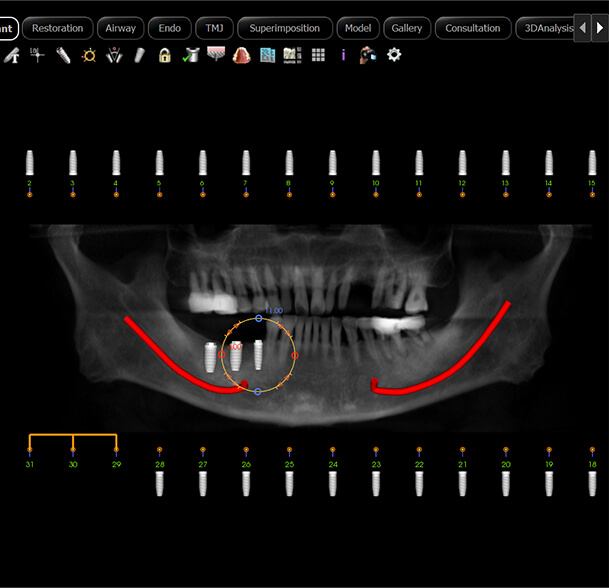Click the orange sun-shaped toolbar icon
This screenshot has width=609, height=588.
tap(88, 55)
